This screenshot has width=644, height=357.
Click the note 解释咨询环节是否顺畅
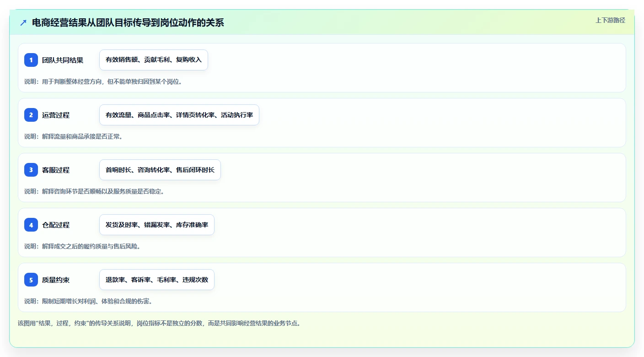(94, 191)
